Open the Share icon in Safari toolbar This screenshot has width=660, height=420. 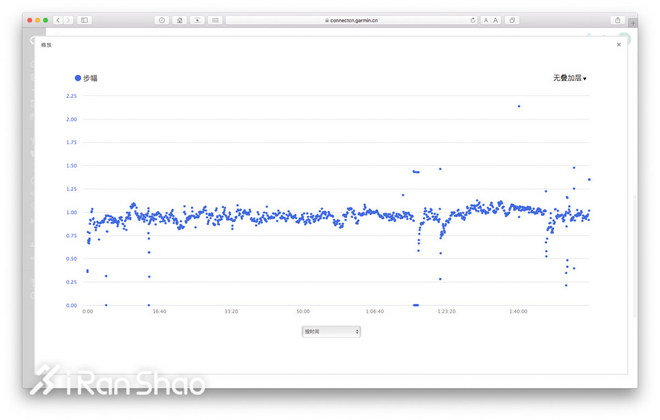[x=618, y=20]
